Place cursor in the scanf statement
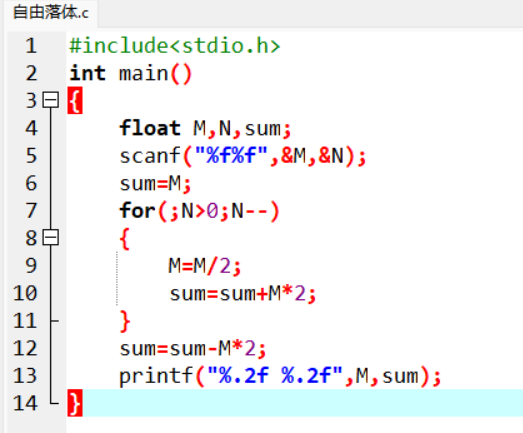The width and height of the screenshot is (523, 433). [242, 156]
